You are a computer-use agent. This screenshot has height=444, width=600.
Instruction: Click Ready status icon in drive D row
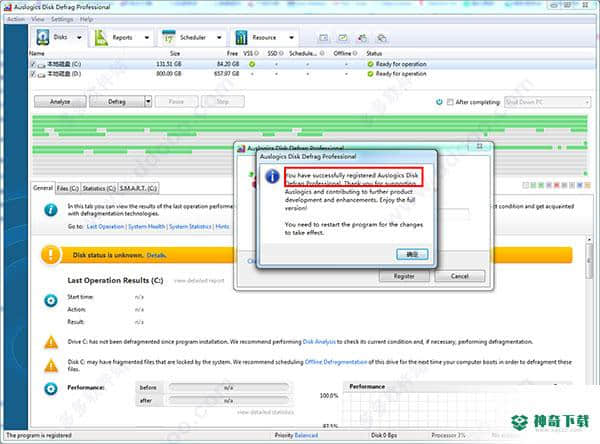coord(370,73)
